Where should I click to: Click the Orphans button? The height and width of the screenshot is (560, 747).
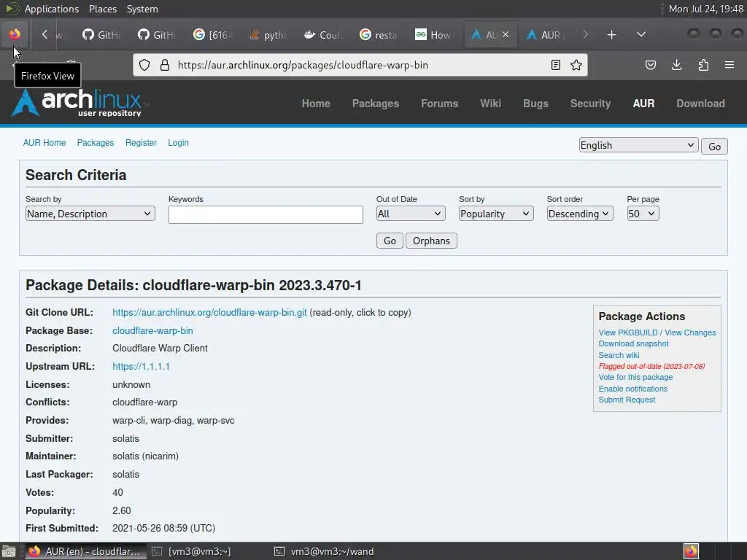(431, 241)
